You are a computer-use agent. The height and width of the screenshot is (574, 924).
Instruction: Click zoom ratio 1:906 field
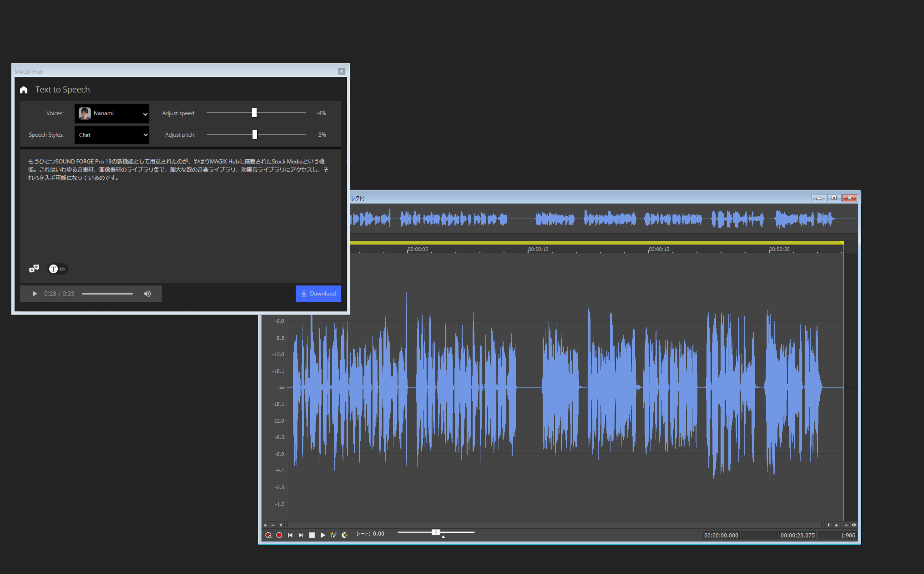point(838,535)
